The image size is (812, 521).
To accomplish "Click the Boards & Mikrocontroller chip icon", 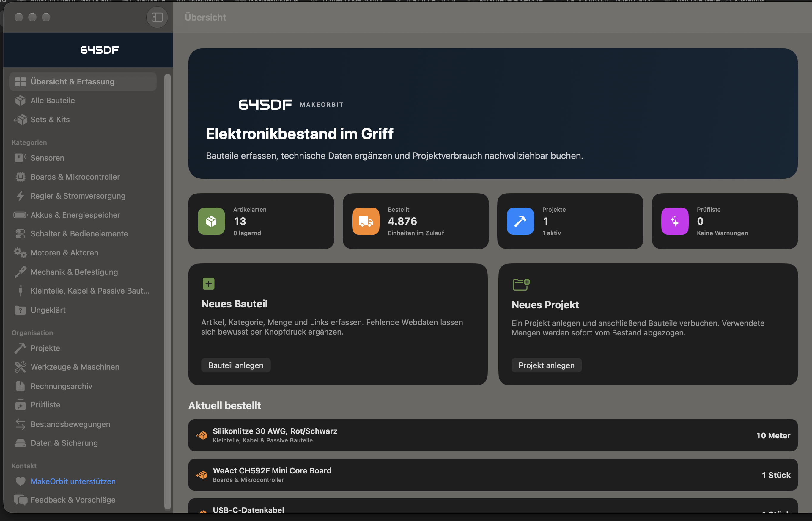I will 20,177.
